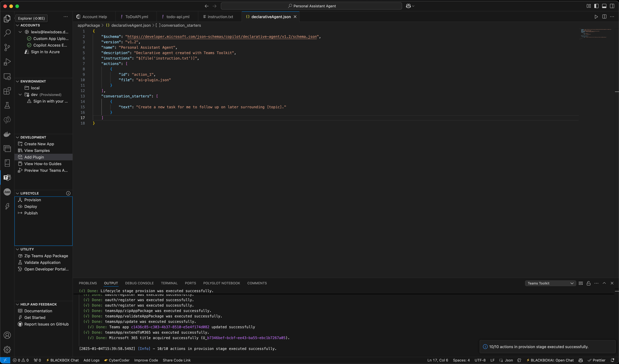Viewport: 619px width, 364px height.
Task: Toggle auto-scroll lock in Output panel
Action: [589, 283]
